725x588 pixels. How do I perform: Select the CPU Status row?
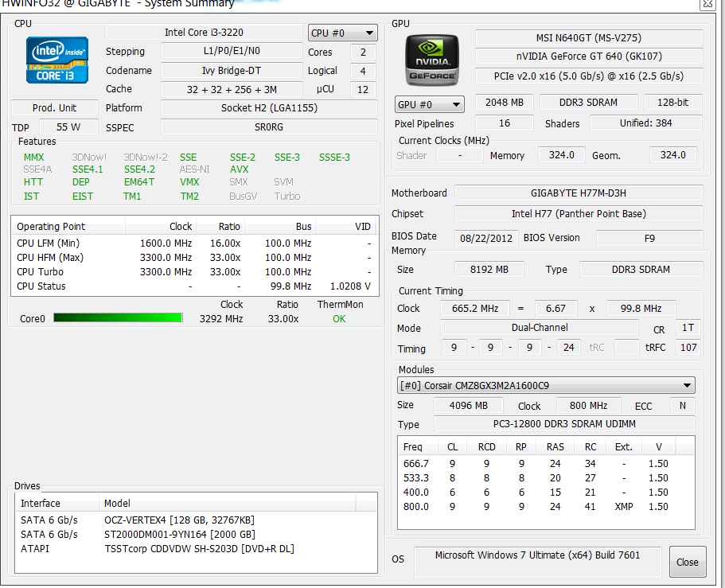(x=194, y=286)
